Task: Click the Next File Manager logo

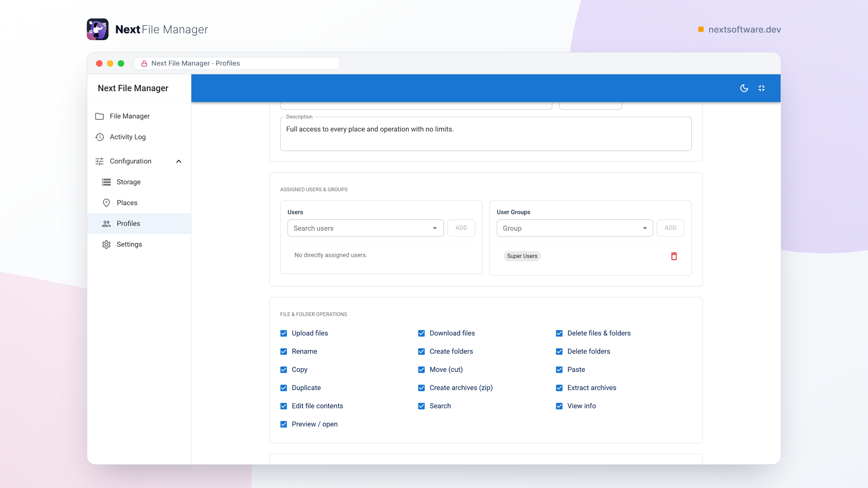Action: pyautogui.click(x=98, y=29)
